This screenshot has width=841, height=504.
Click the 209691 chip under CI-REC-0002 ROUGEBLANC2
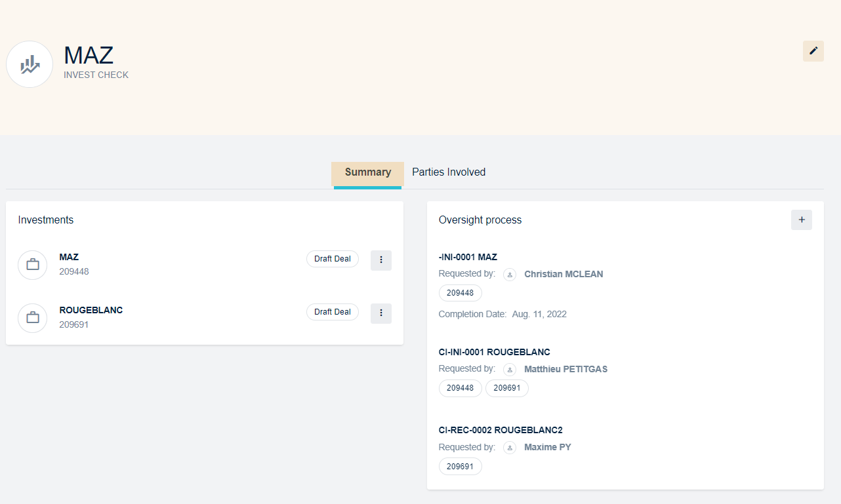pos(460,467)
